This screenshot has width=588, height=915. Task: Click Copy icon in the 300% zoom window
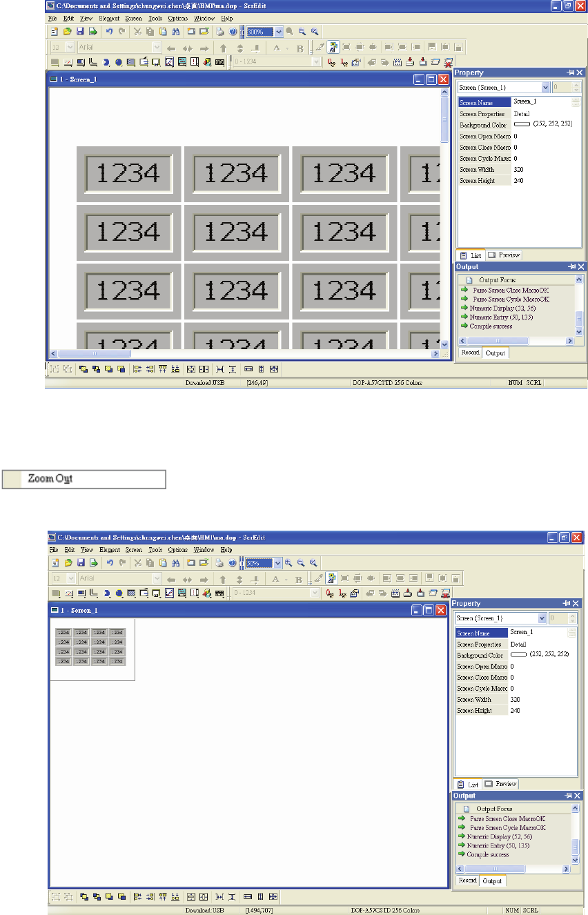click(150, 32)
